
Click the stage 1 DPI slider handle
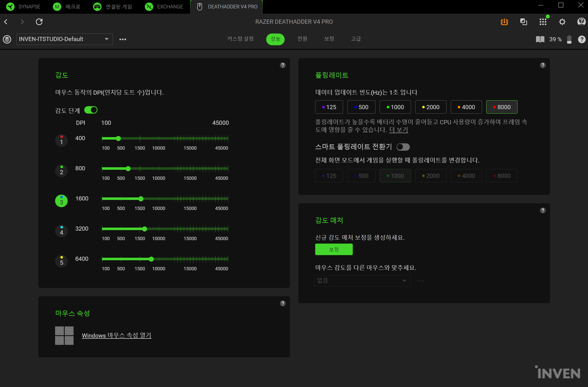(x=118, y=138)
